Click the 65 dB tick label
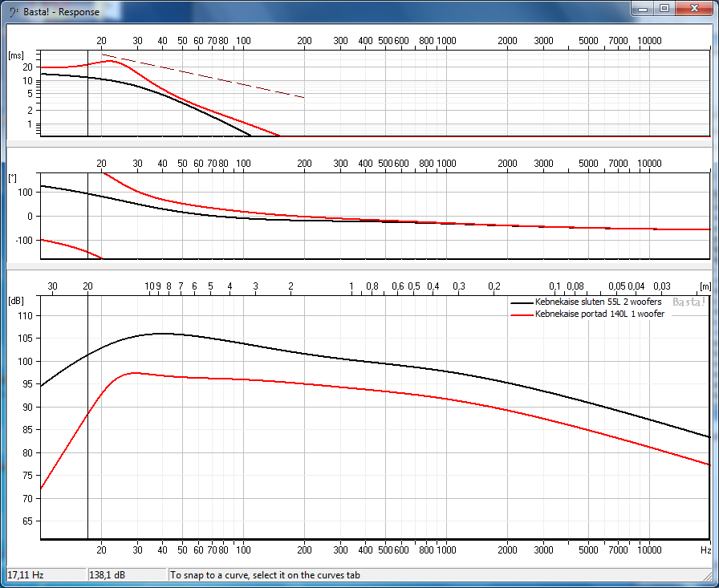This screenshot has height=588, width=719. click(x=27, y=521)
